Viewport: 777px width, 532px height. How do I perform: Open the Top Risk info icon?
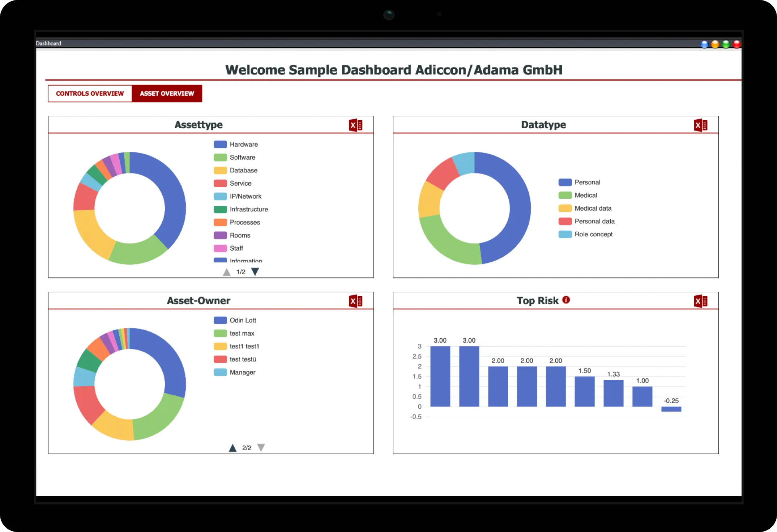pyautogui.click(x=566, y=300)
